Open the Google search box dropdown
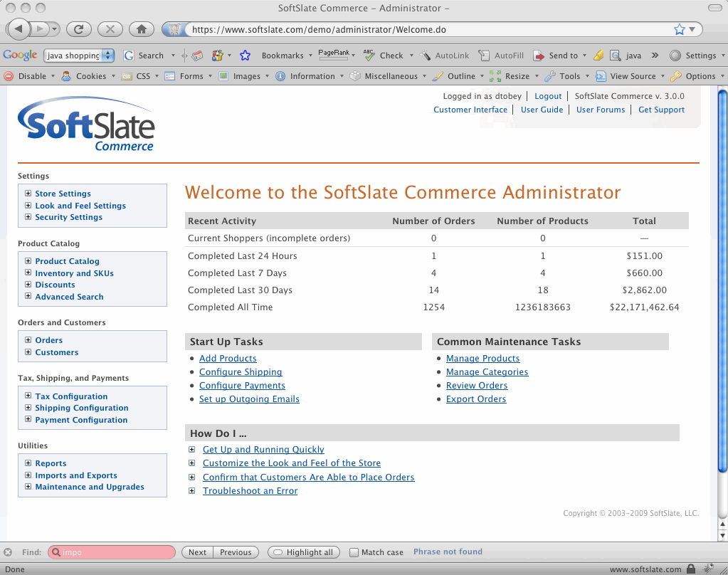 click(107, 56)
